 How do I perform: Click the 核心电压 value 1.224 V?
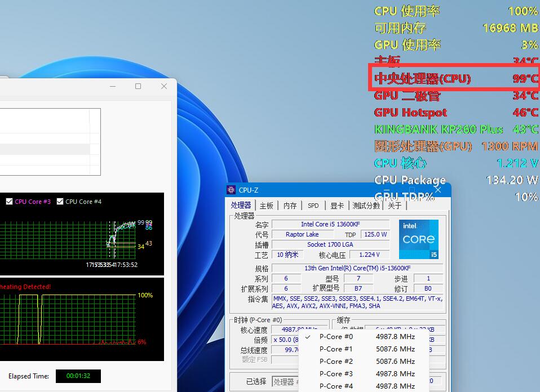pos(370,255)
